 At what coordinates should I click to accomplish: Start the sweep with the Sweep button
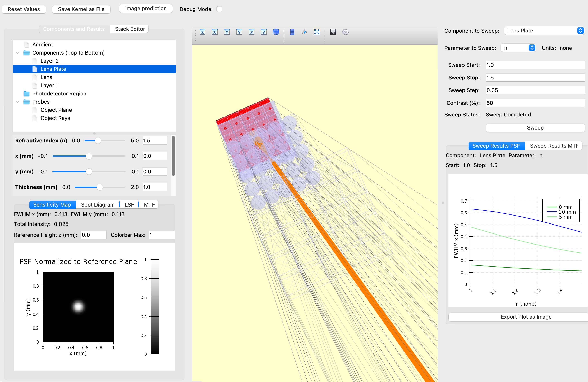pyautogui.click(x=535, y=128)
